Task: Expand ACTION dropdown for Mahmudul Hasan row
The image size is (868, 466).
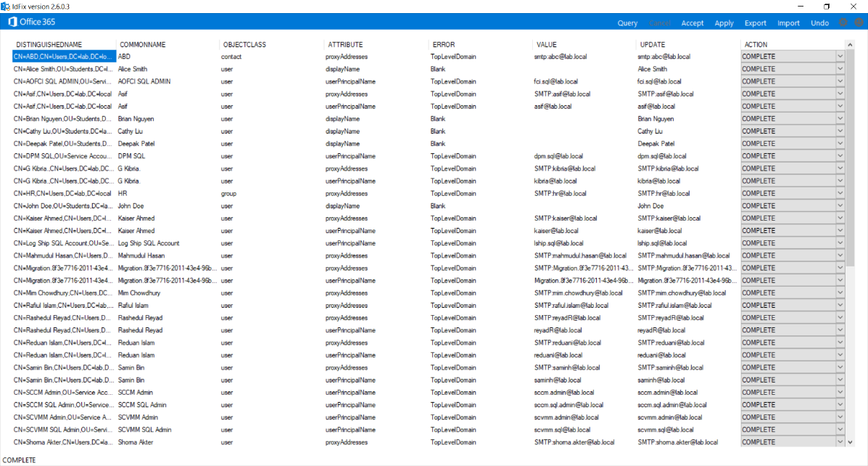Action: [840, 256]
